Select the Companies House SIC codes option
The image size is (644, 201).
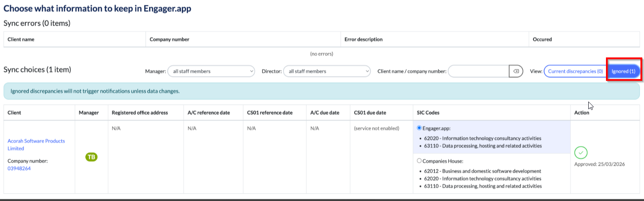[419, 161]
